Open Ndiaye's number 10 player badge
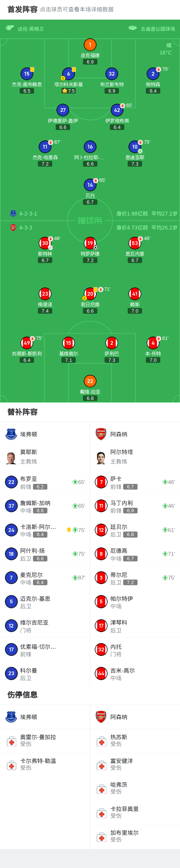The height and width of the screenshot is (868, 180). point(135,147)
